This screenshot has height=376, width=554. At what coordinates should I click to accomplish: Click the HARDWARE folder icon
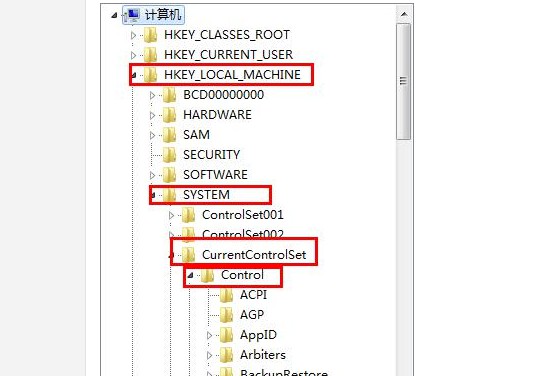[x=170, y=115]
